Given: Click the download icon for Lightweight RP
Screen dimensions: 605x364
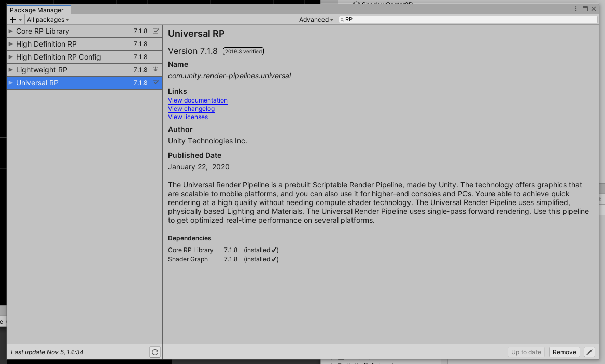Looking at the screenshot, I should click(x=156, y=70).
